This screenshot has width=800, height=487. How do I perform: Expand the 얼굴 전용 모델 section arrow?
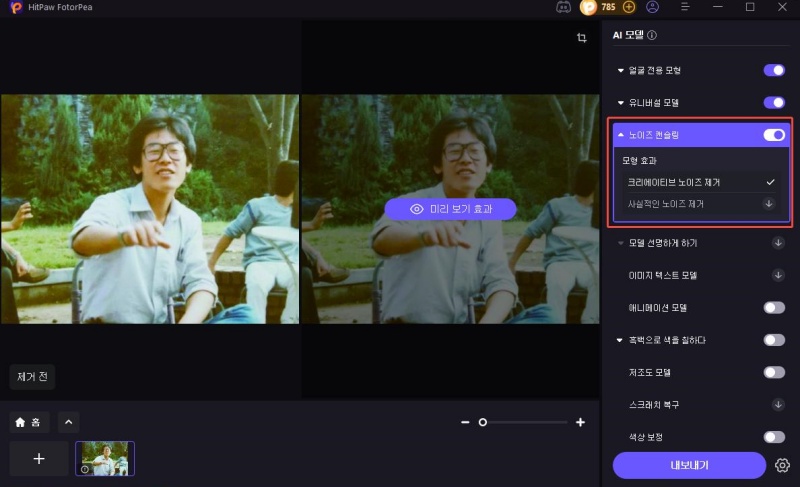point(620,70)
